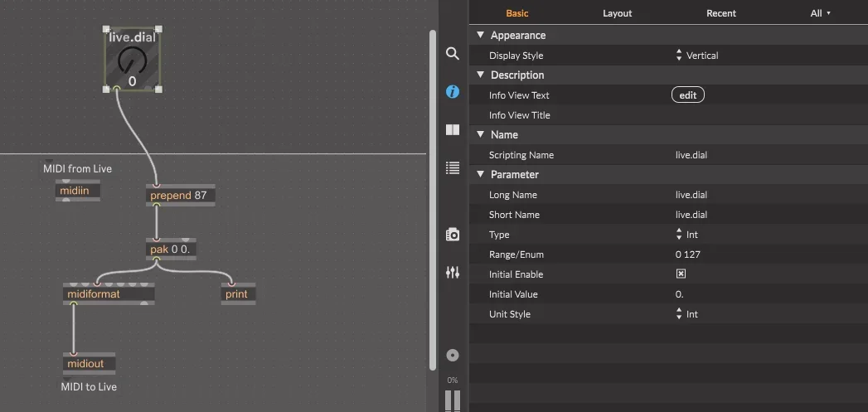The image size is (868, 412).
Task: Click the pause bars icon at bottom
Action: tap(453, 400)
